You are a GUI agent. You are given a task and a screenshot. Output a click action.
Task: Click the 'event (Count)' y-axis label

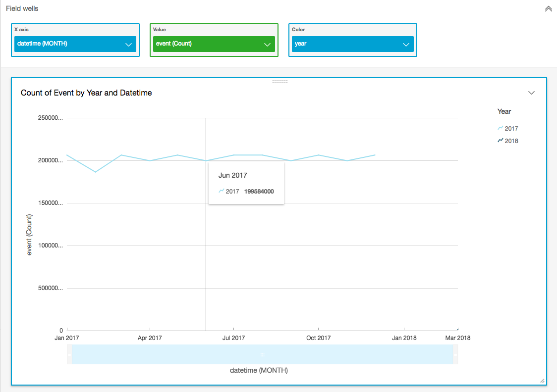tap(29, 235)
